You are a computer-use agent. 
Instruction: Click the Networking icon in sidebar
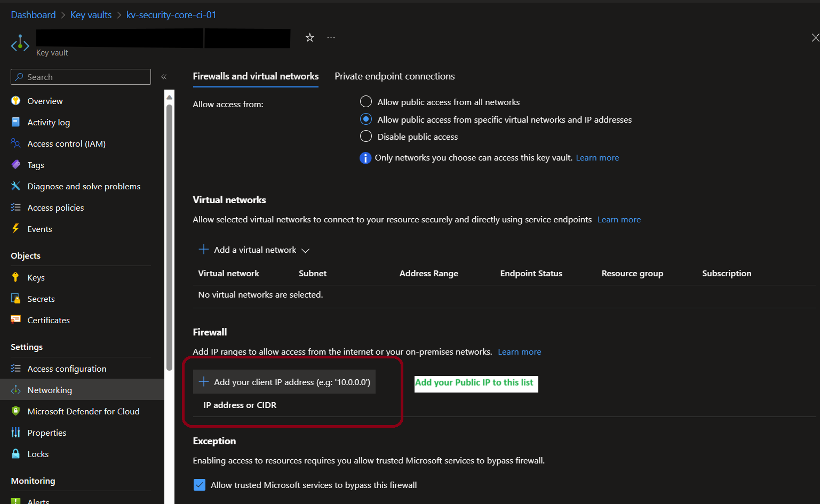click(x=16, y=390)
